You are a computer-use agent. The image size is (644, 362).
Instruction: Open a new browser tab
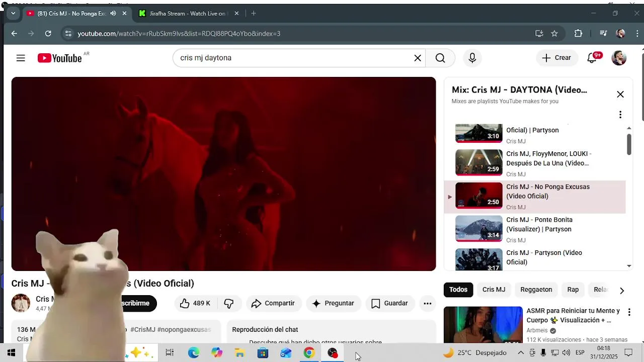pos(254,14)
